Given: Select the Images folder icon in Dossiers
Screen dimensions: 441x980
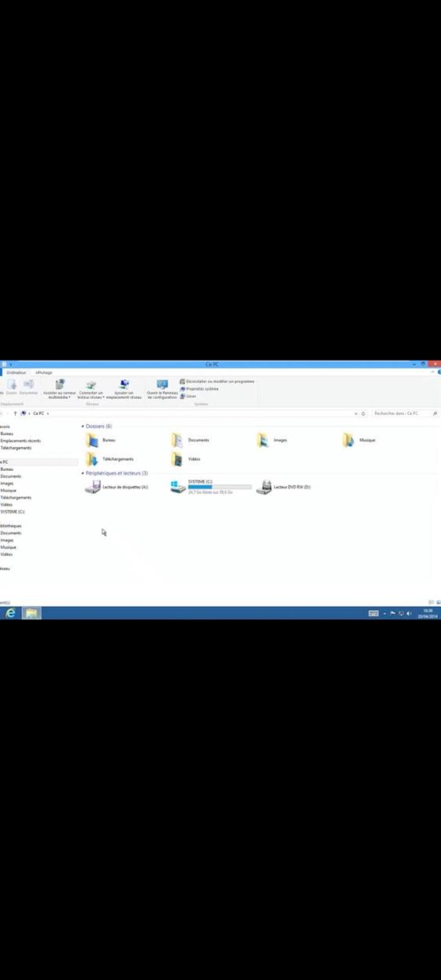Looking at the screenshot, I should pyautogui.click(x=263, y=440).
